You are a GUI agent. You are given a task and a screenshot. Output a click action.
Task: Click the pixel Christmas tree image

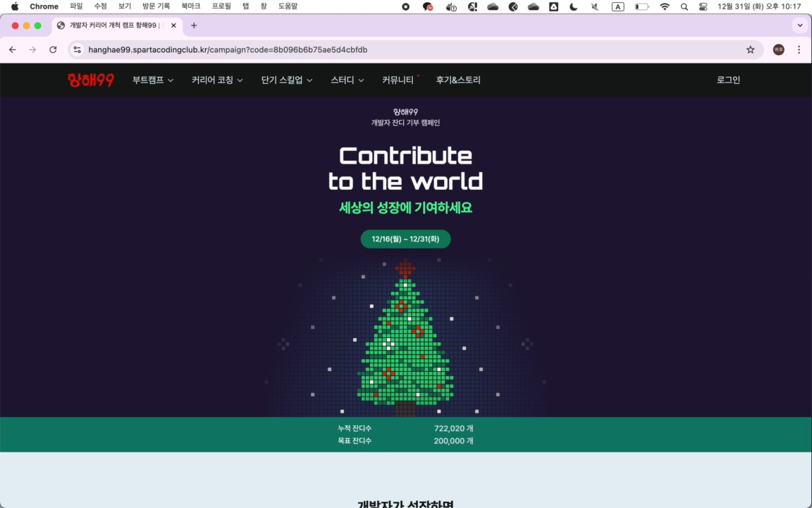(x=405, y=337)
